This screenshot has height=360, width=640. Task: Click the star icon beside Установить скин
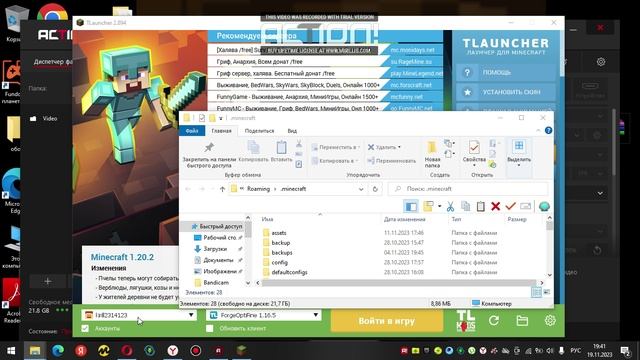coord(467,92)
